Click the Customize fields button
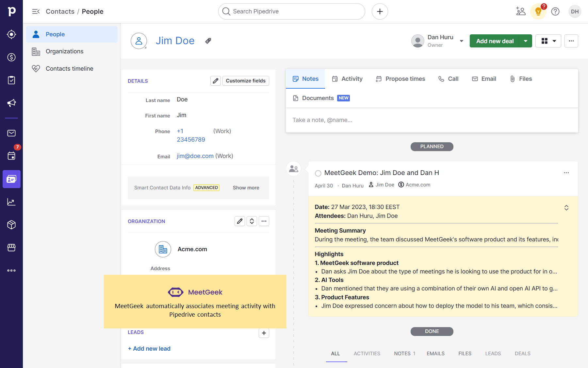Screen dimensions: 588x368 [246, 81]
